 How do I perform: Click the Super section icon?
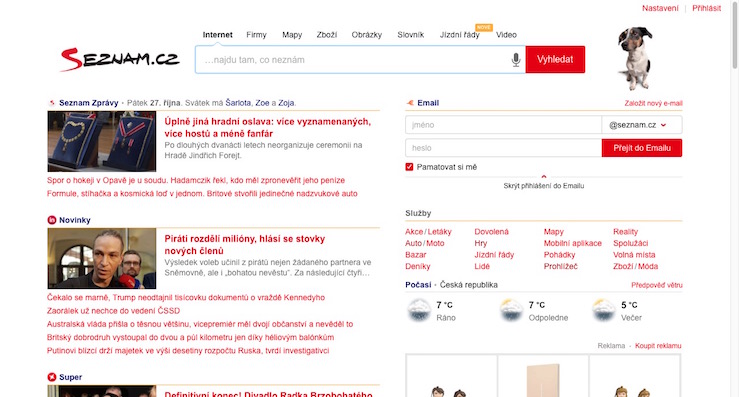point(52,377)
